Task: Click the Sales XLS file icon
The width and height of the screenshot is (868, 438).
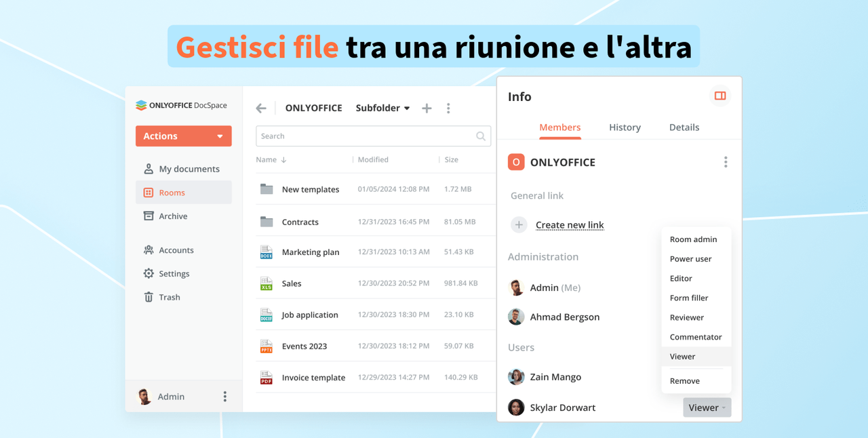Action: click(x=267, y=283)
